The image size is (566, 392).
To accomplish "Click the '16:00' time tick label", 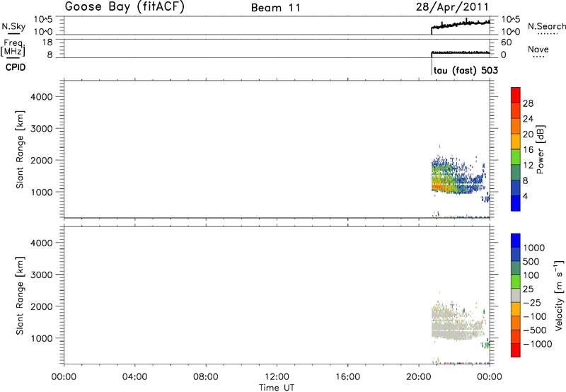I will 347,377.
